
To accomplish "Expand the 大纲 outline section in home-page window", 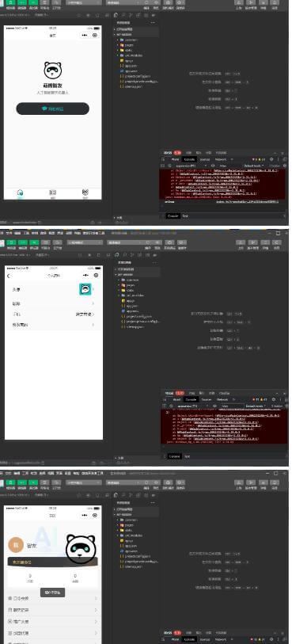I will (118, 217).
